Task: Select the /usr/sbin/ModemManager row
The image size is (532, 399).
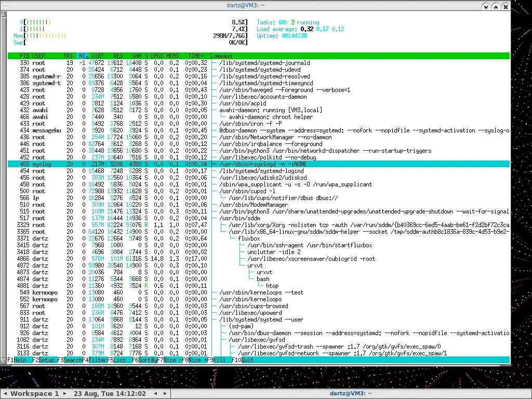Action: click(259, 205)
